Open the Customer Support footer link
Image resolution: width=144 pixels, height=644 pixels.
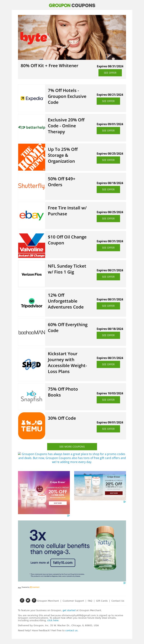point(73,601)
